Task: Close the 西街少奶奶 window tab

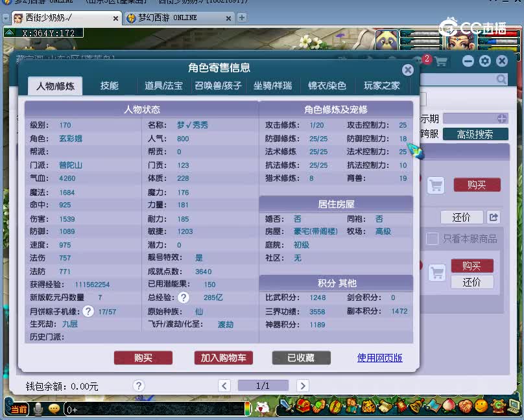Action: pos(115,18)
